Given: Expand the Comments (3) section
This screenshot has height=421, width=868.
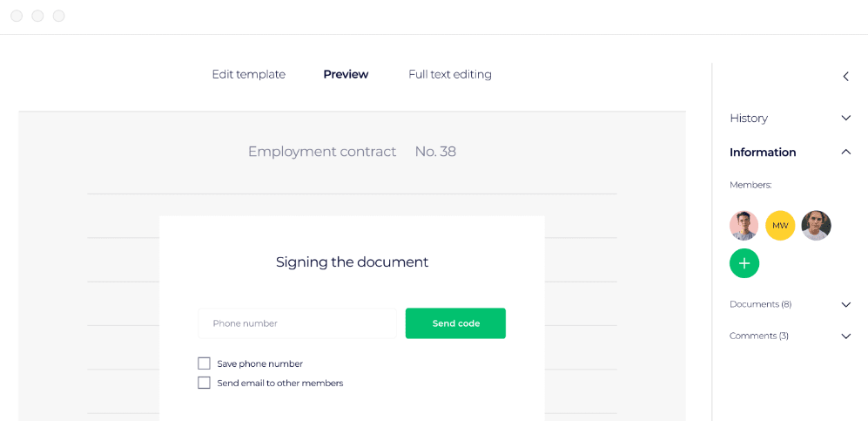Looking at the screenshot, I should tap(845, 336).
